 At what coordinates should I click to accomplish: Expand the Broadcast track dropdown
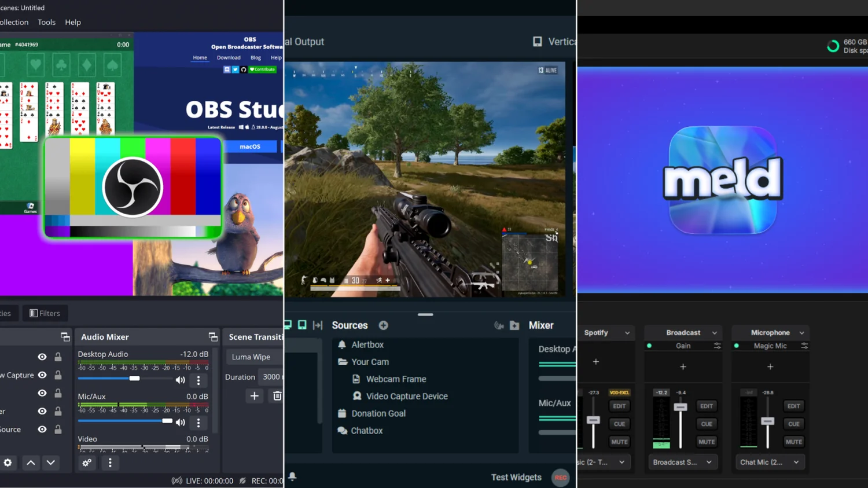(x=714, y=333)
